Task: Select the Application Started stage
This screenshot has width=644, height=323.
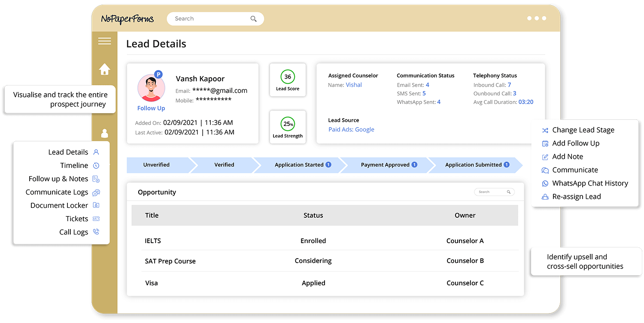Action: (299, 165)
